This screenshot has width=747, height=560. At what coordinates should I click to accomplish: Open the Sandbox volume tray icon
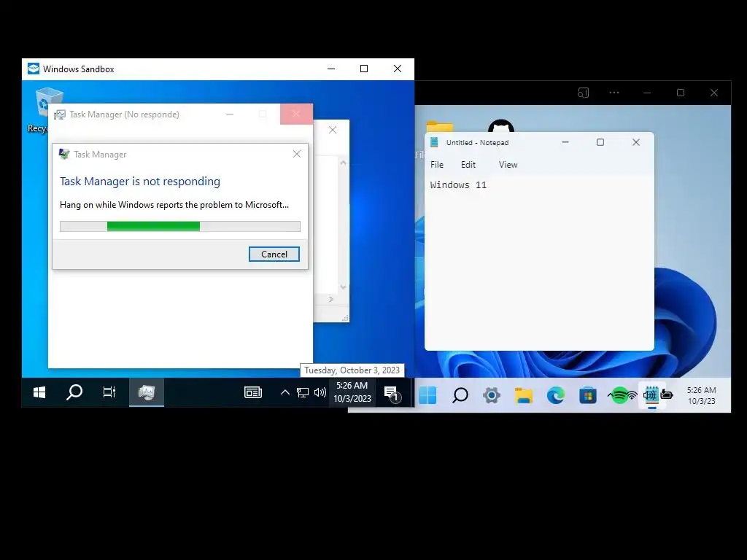[x=320, y=392]
